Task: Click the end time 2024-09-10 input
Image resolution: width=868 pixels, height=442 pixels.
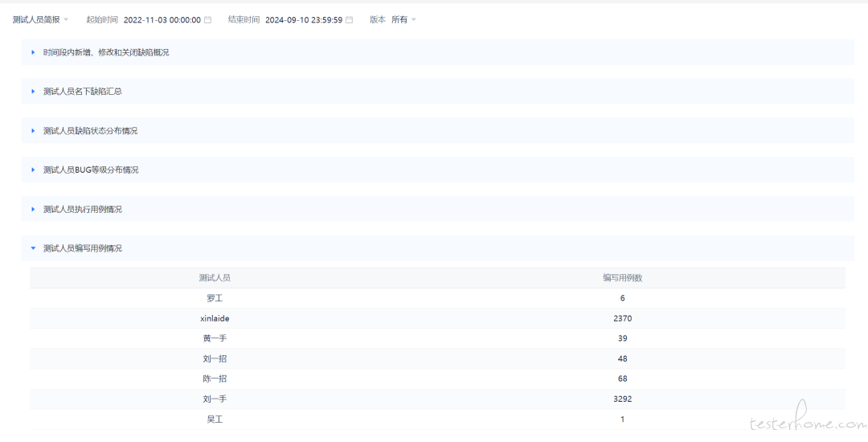Action: (x=303, y=20)
